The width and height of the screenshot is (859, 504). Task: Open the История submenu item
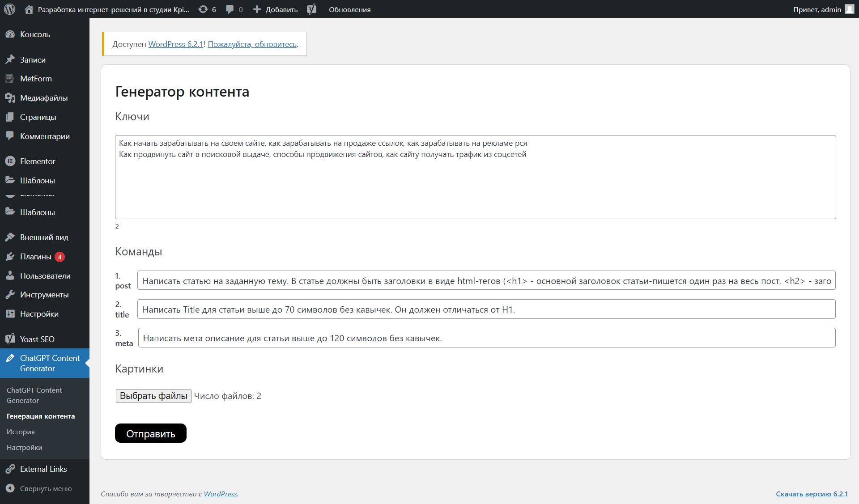click(x=21, y=432)
